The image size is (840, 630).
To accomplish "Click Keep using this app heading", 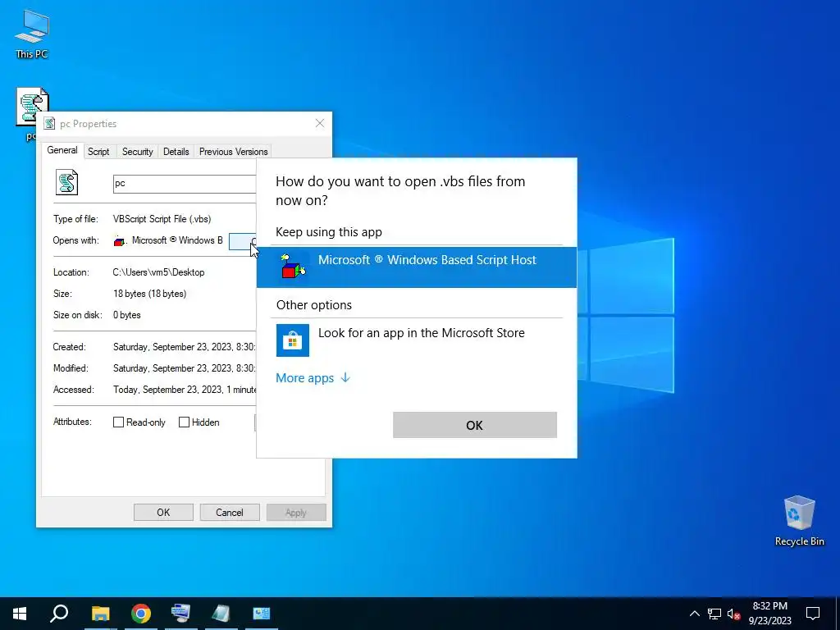I will [329, 232].
